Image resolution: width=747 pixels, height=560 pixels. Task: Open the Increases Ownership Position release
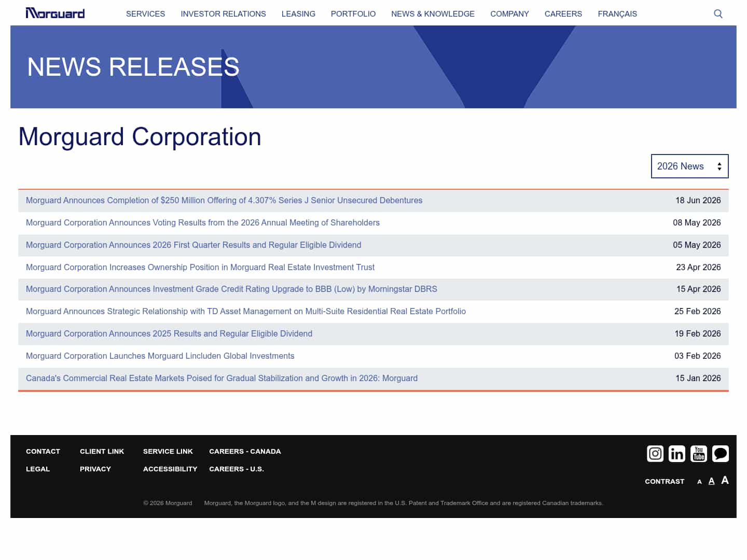[x=200, y=267]
